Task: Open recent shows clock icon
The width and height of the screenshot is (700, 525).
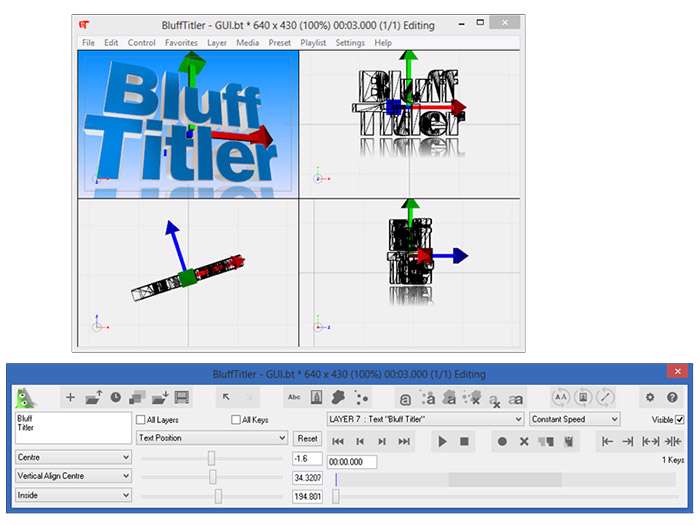Action: coord(116,397)
